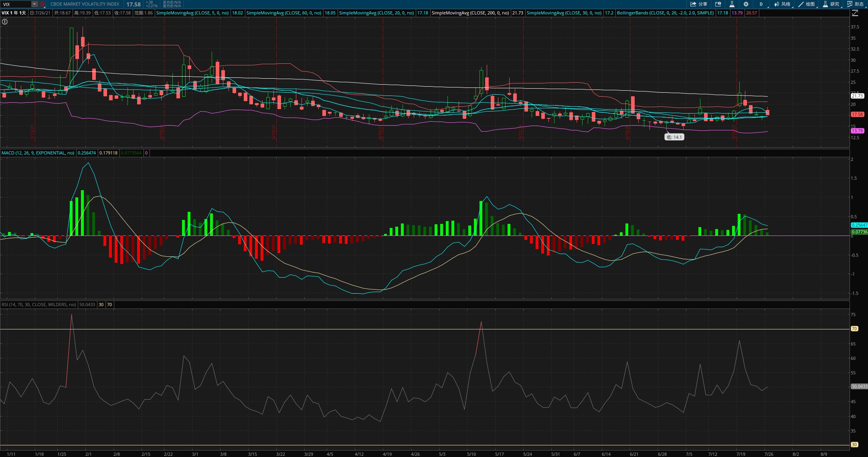Click the 收:17.58 close value
This screenshot has height=457, width=868.
click(x=122, y=13)
